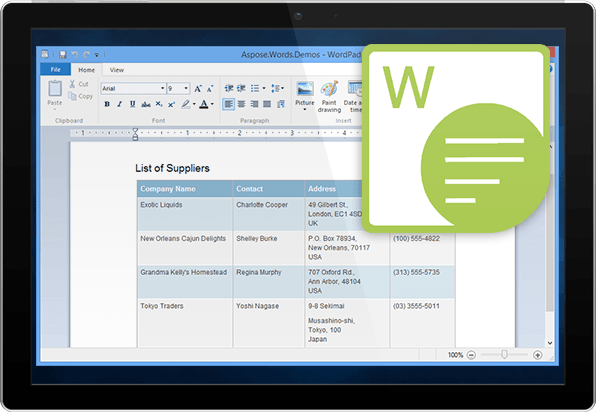This screenshot has height=412, width=596.
Task: Click the Increase indent icon
Action: [x=241, y=88]
